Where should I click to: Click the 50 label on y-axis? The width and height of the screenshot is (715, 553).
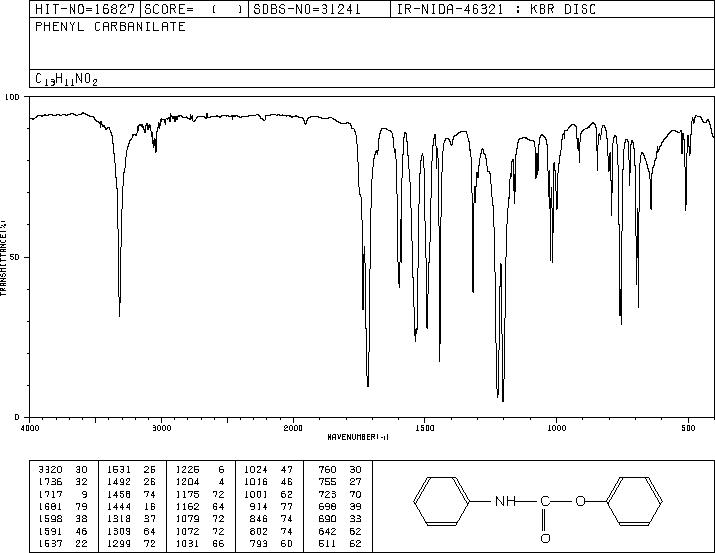pos(16,258)
